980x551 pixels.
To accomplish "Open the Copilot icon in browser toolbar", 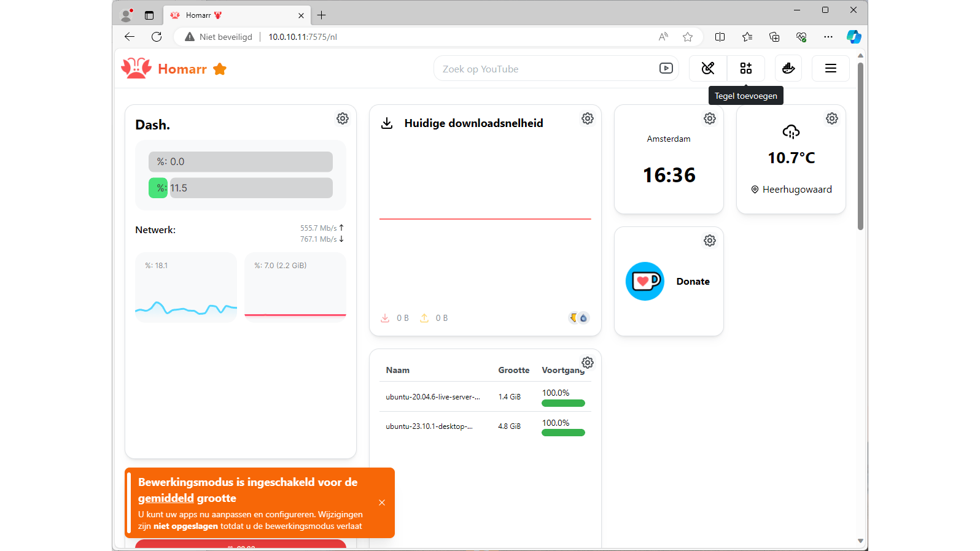I will pyautogui.click(x=854, y=37).
